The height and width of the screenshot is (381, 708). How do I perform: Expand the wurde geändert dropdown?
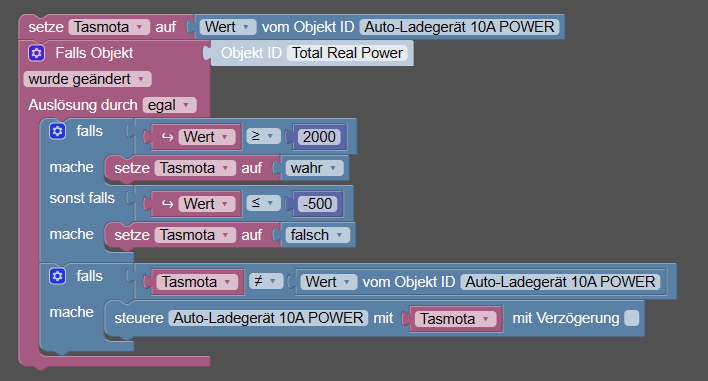point(87,79)
